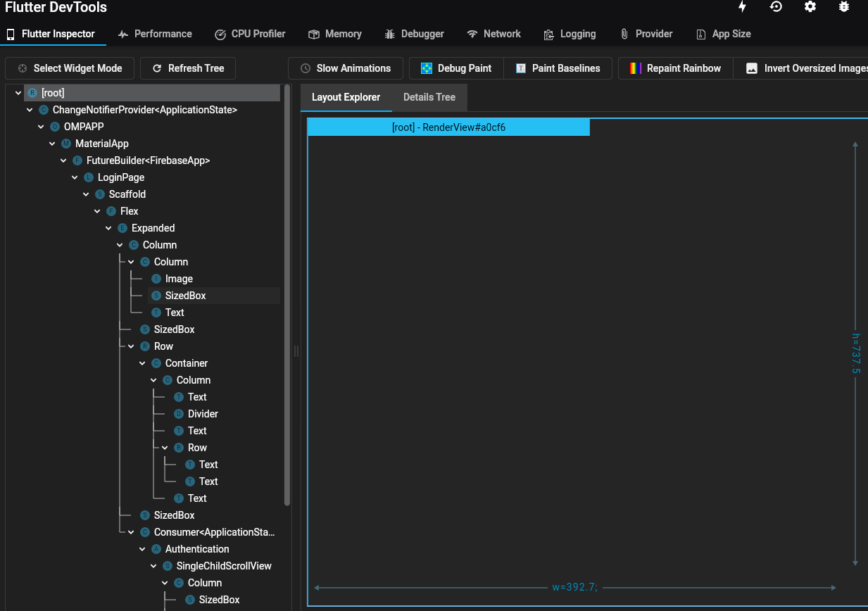Viewport: 868px width, 611px height.
Task: Click the Expanded widget icon
Action: [x=122, y=228]
